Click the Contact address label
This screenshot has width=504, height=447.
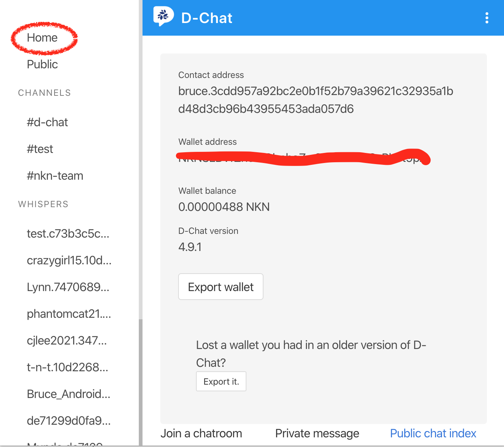211,75
